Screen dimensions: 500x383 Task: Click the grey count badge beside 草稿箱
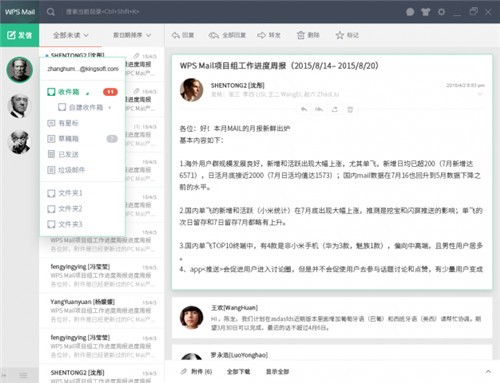112,139
